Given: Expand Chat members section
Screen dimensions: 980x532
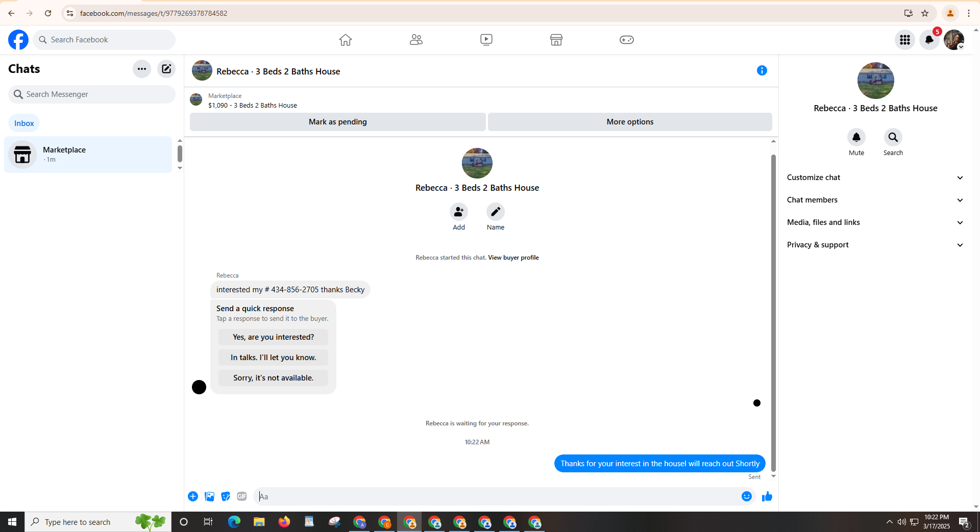Looking at the screenshot, I should 875,200.
